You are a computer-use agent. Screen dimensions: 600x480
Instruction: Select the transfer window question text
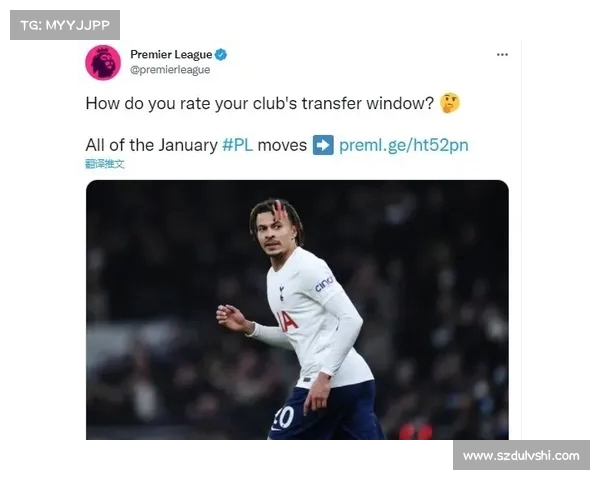click(259, 103)
